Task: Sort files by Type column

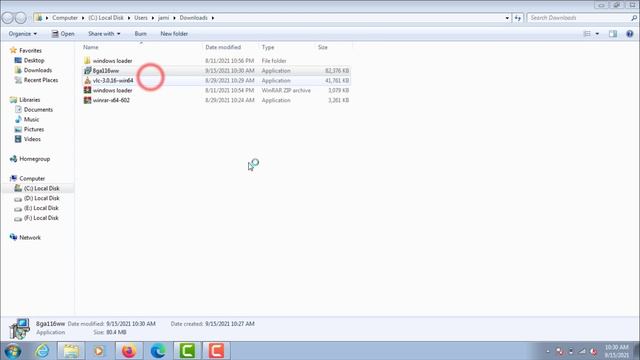Action: (268, 47)
